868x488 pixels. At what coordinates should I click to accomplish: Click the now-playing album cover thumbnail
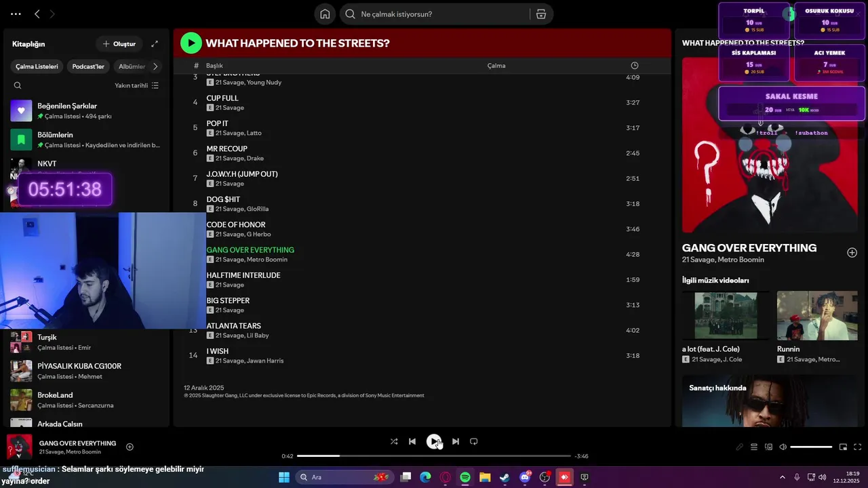[19, 447]
